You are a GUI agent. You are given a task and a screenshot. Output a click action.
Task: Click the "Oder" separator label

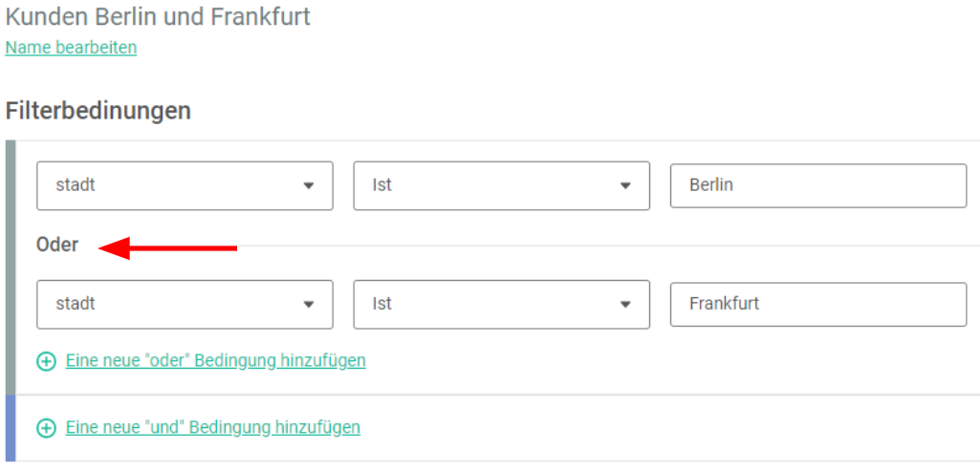coord(57,246)
